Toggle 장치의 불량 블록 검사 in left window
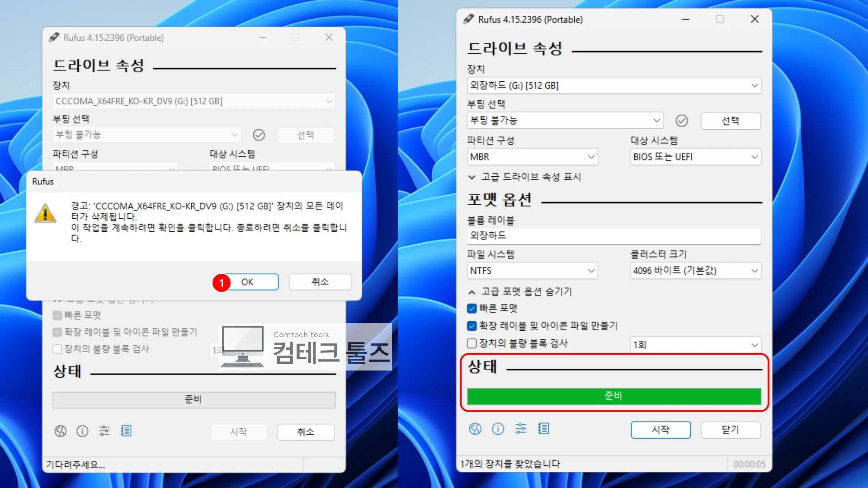This screenshot has height=488, width=868. [x=57, y=349]
